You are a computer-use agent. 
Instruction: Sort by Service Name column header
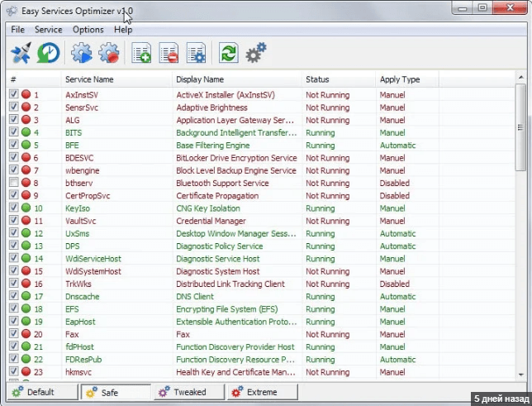point(116,79)
